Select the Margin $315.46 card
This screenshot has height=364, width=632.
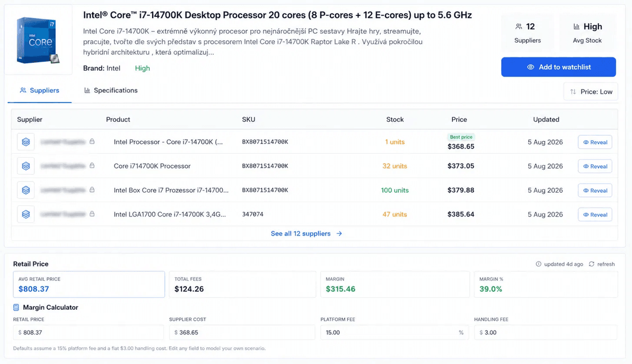395,284
